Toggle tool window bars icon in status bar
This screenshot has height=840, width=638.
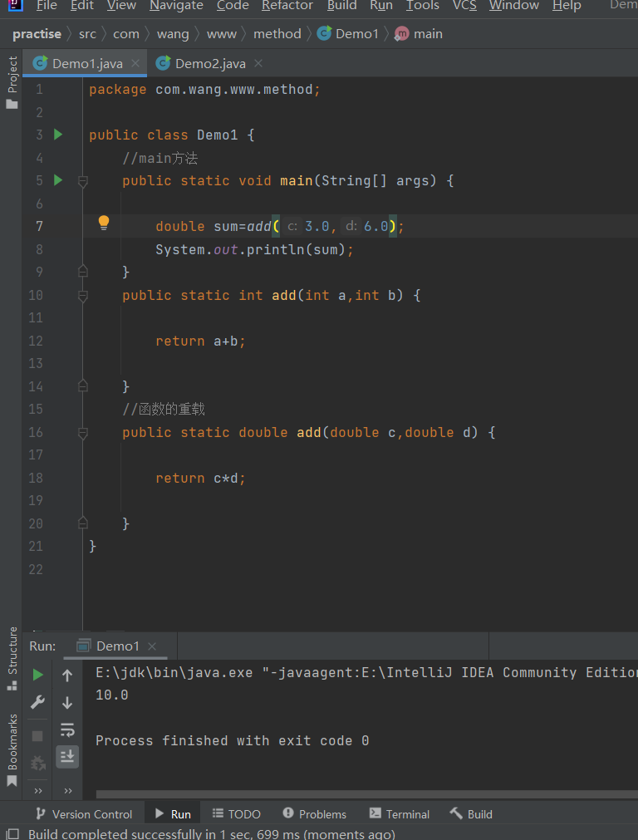tap(12, 833)
